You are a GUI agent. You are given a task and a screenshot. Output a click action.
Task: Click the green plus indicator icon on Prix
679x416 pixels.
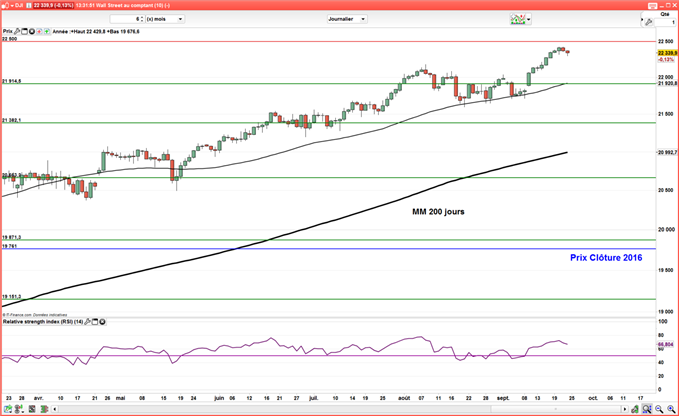click(x=46, y=32)
